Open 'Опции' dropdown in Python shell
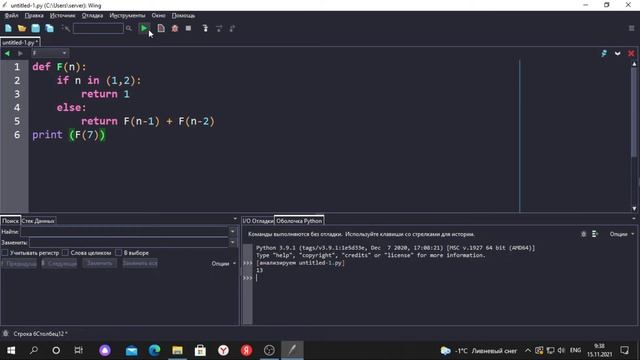This screenshot has height=360, width=640. [622, 234]
